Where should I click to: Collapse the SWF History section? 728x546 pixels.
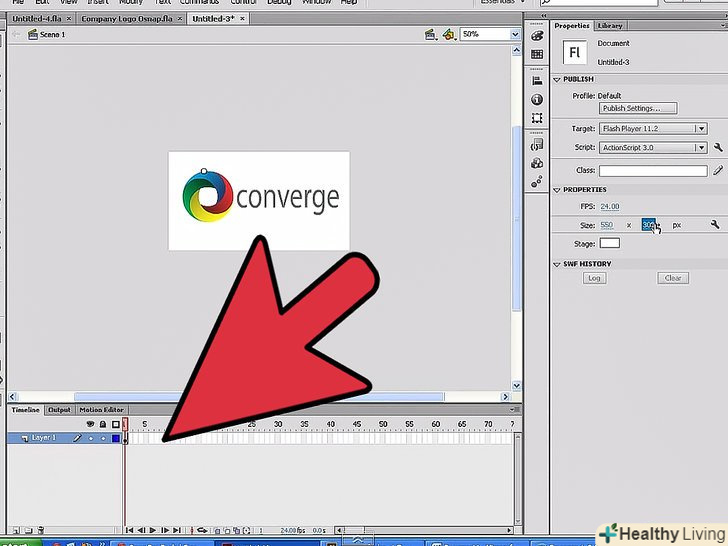click(558, 264)
